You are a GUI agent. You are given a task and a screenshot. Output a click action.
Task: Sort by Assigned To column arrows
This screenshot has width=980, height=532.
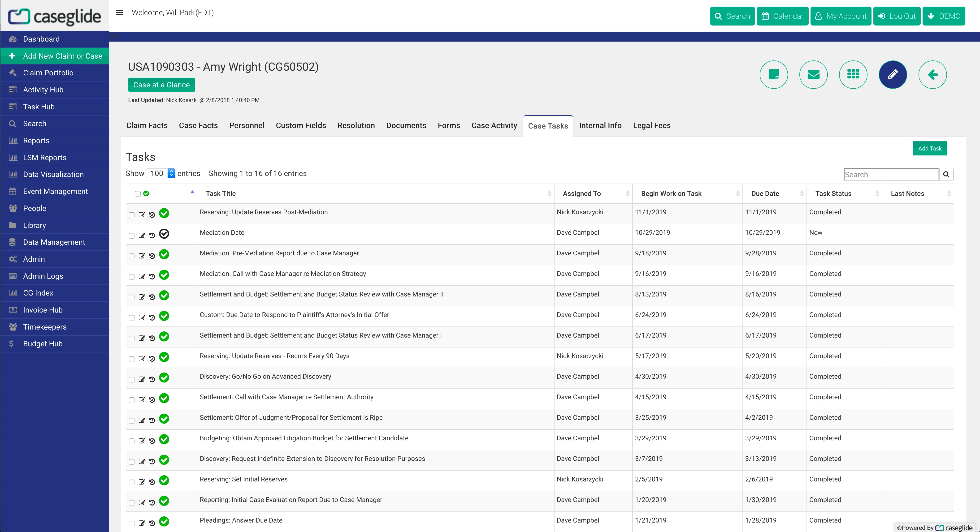coord(627,193)
